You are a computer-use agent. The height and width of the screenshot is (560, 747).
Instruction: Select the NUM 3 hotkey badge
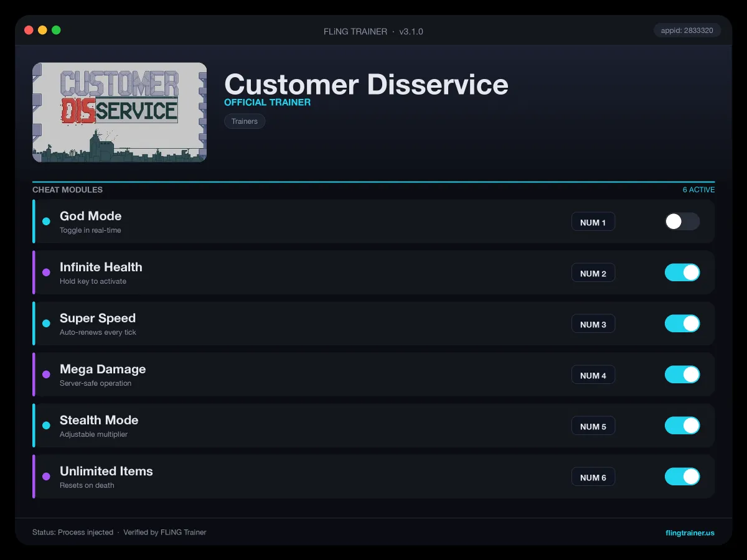tap(593, 324)
